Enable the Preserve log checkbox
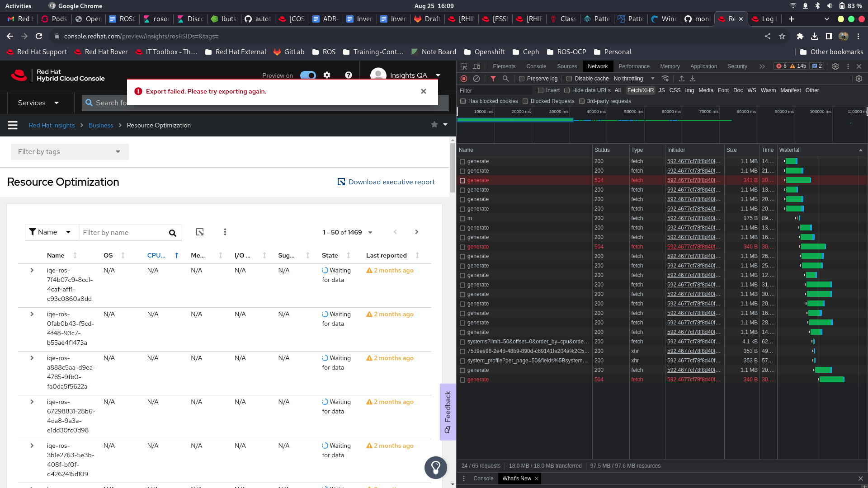Viewport: 868px width, 488px height. coord(522,79)
